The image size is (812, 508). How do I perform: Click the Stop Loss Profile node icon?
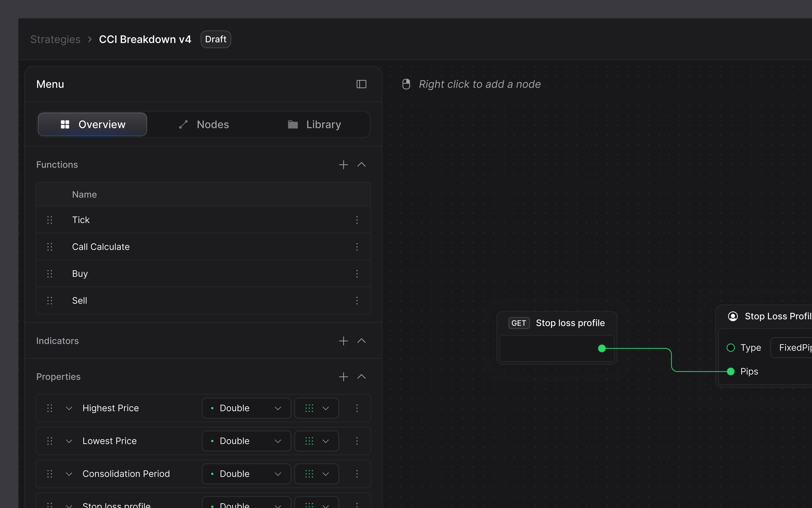tap(733, 316)
